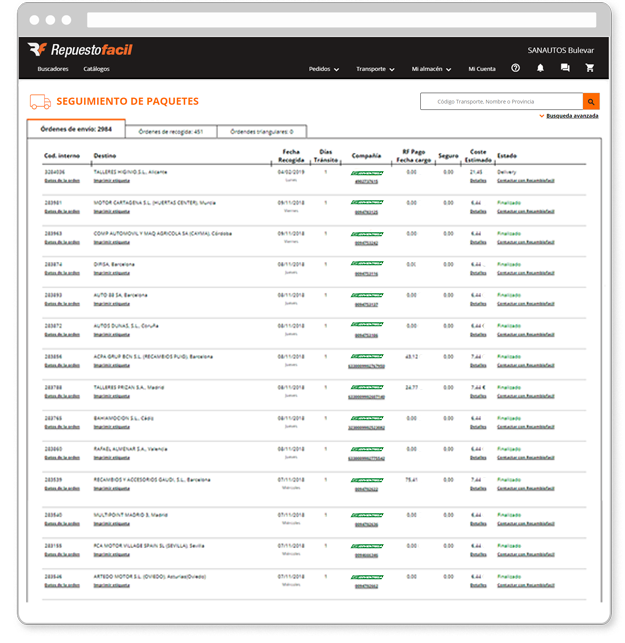Expand the Pedidos dropdown menu
Viewport: 625px width, 643px height.
[x=324, y=69]
